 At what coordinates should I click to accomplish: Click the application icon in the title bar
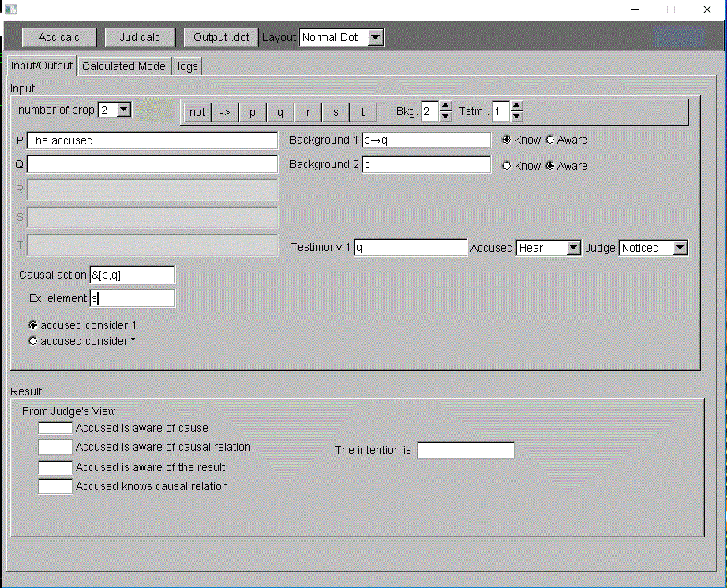pos(11,9)
